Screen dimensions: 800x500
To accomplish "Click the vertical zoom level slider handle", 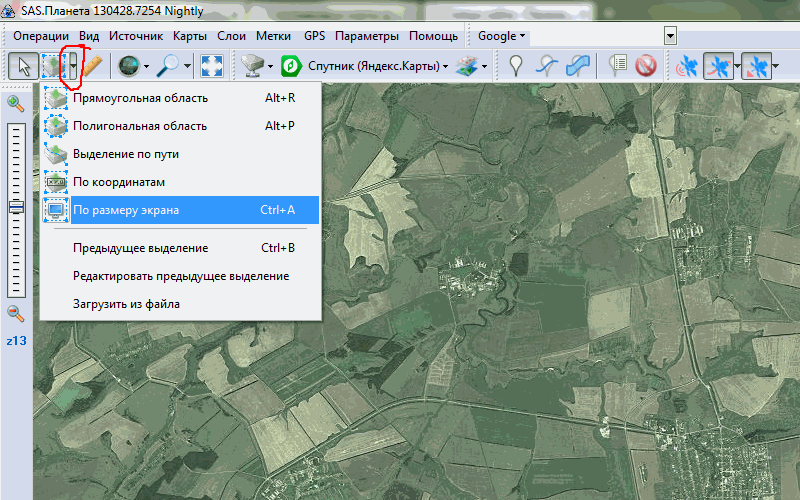I will click(15, 207).
